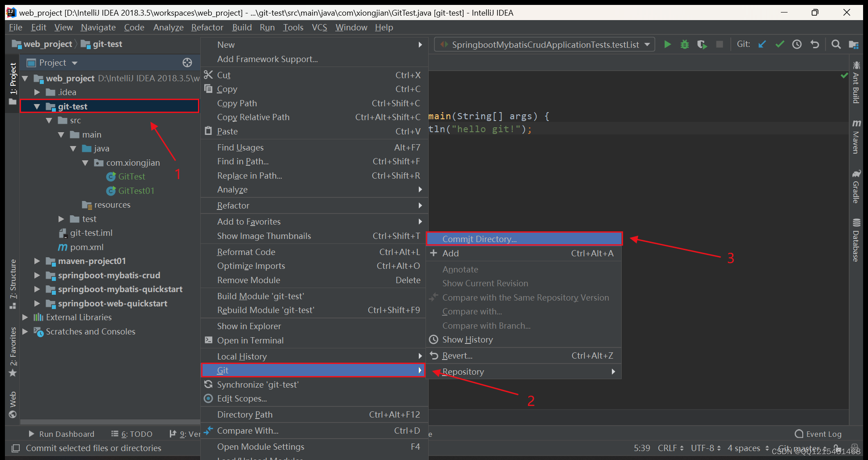Open the Maven tool window
868x460 pixels.
856,136
